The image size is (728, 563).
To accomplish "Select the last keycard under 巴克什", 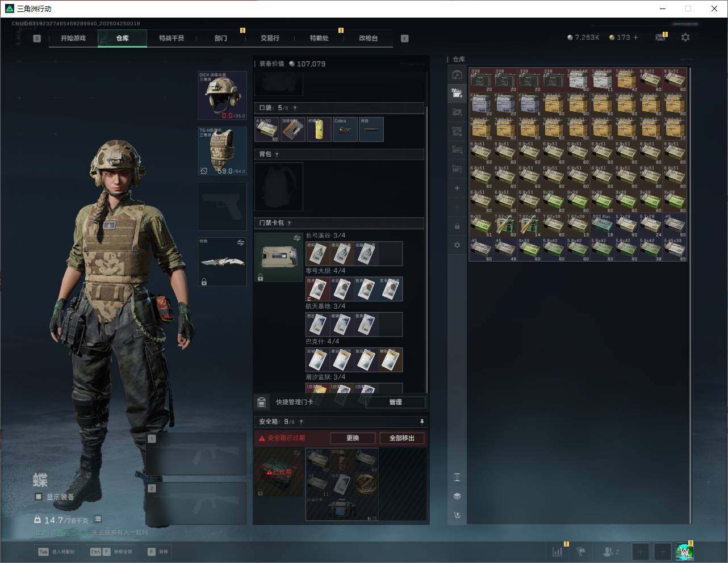I will (x=390, y=360).
